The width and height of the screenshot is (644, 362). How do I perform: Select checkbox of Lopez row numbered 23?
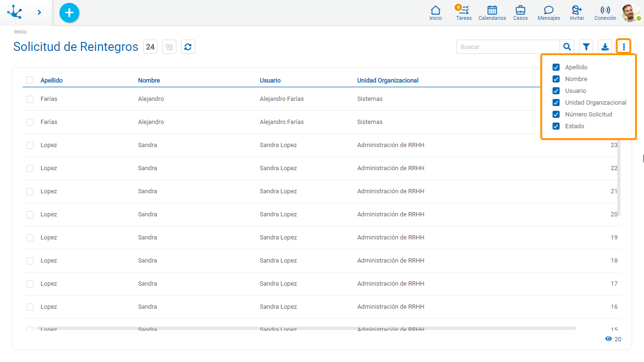(30, 145)
